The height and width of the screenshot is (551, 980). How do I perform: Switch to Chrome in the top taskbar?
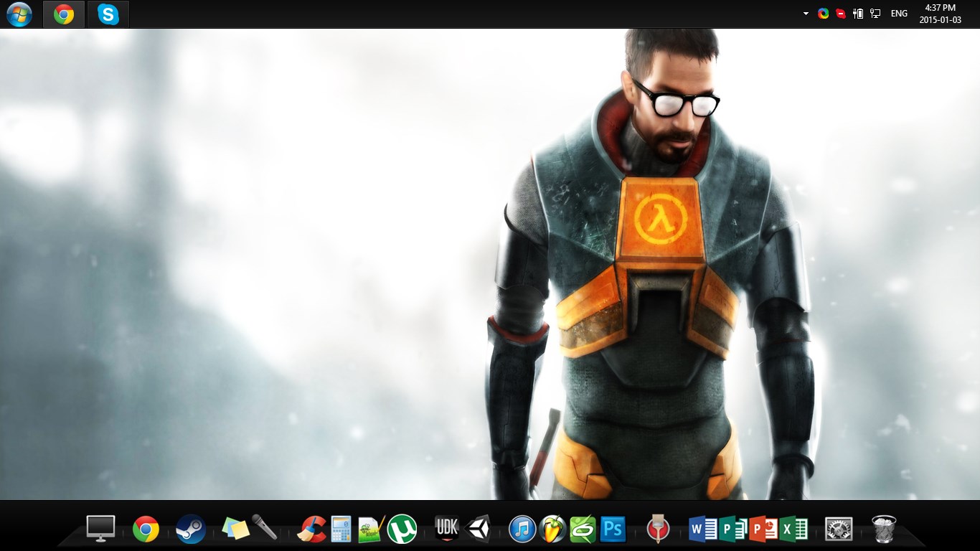pyautogui.click(x=64, y=14)
